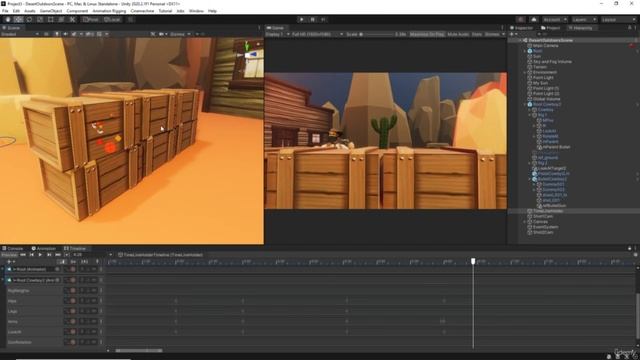Go to next frame in Timeline
The width and height of the screenshot is (640, 360).
pos(49,255)
